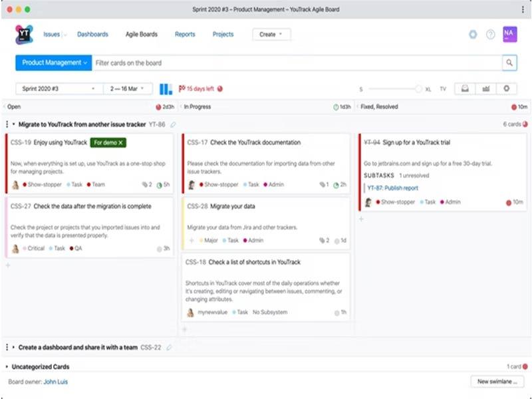Click assignee avatar on YT-94 card
The width and height of the screenshot is (532, 399).
[368, 202]
